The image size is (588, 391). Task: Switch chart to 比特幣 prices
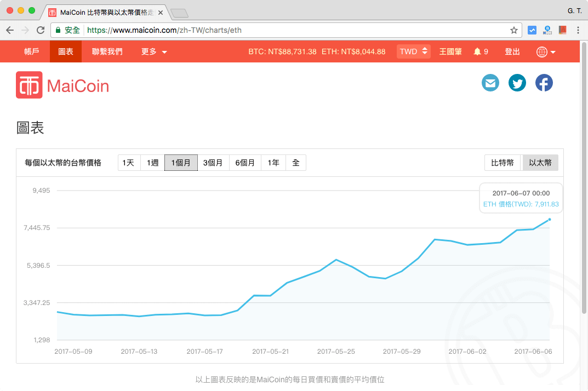[x=502, y=163]
